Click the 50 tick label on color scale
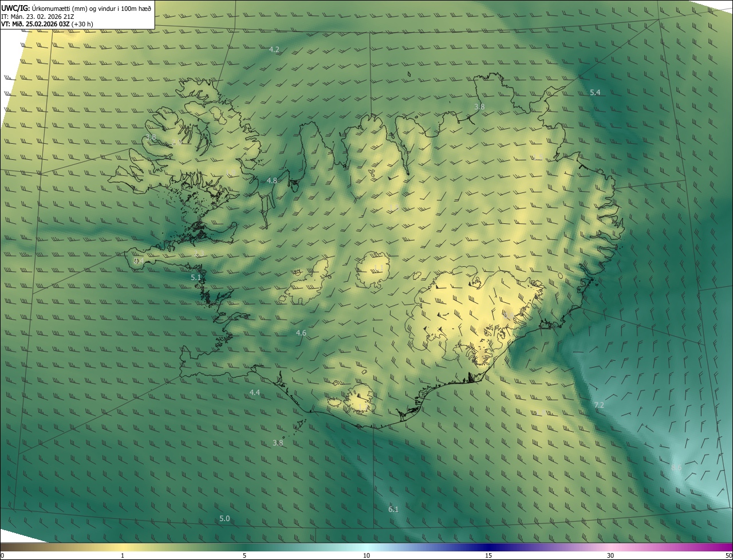The image size is (733, 560). pyautogui.click(x=728, y=556)
